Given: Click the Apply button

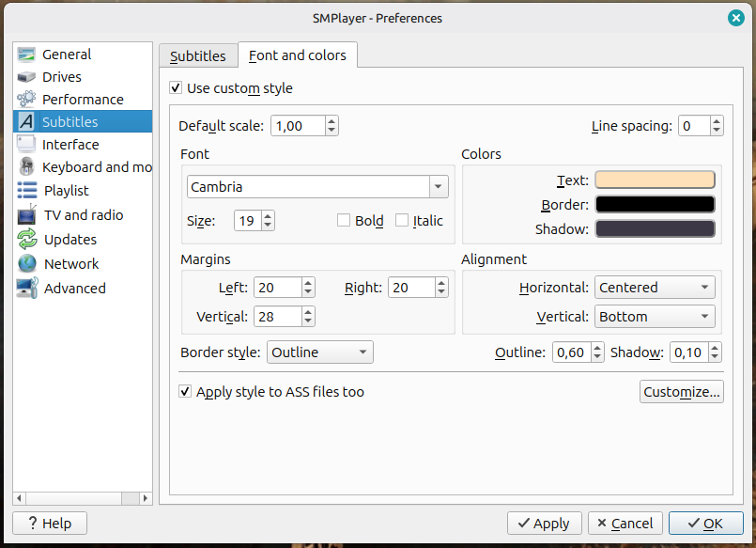Looking at the screenshot, I should 544,524.
